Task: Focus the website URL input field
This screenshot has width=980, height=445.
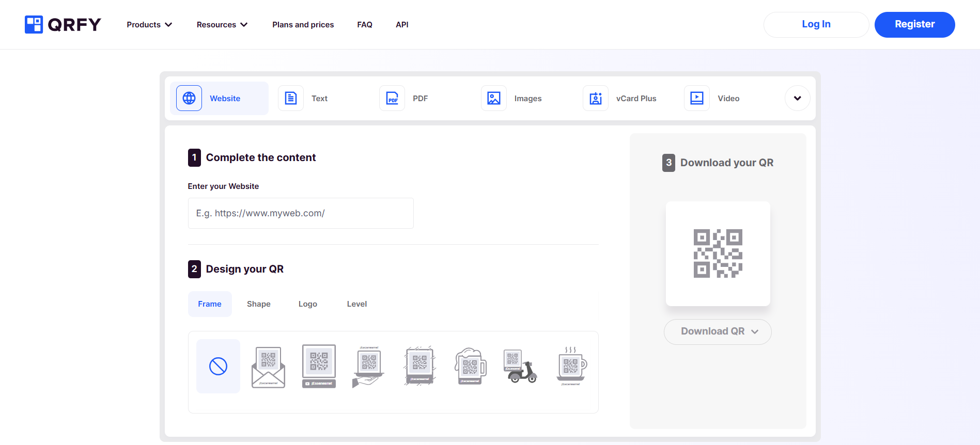Action: (301, 213)
